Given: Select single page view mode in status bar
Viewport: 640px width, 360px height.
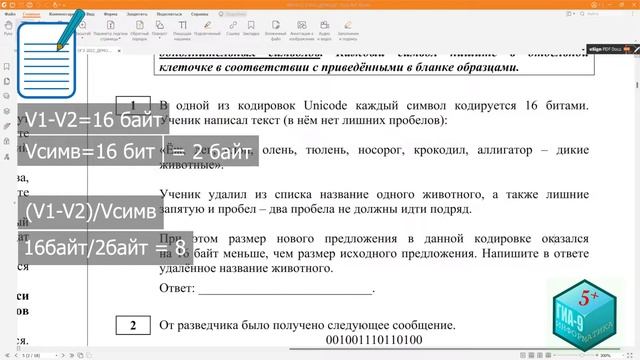Looking at the screenshot, I should [523, 356].
